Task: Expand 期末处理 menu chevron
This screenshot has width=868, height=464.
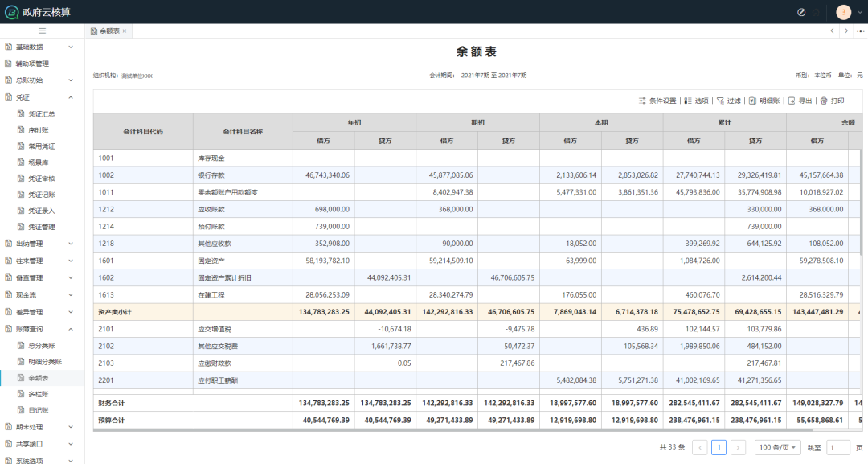Action: [71, 427]
